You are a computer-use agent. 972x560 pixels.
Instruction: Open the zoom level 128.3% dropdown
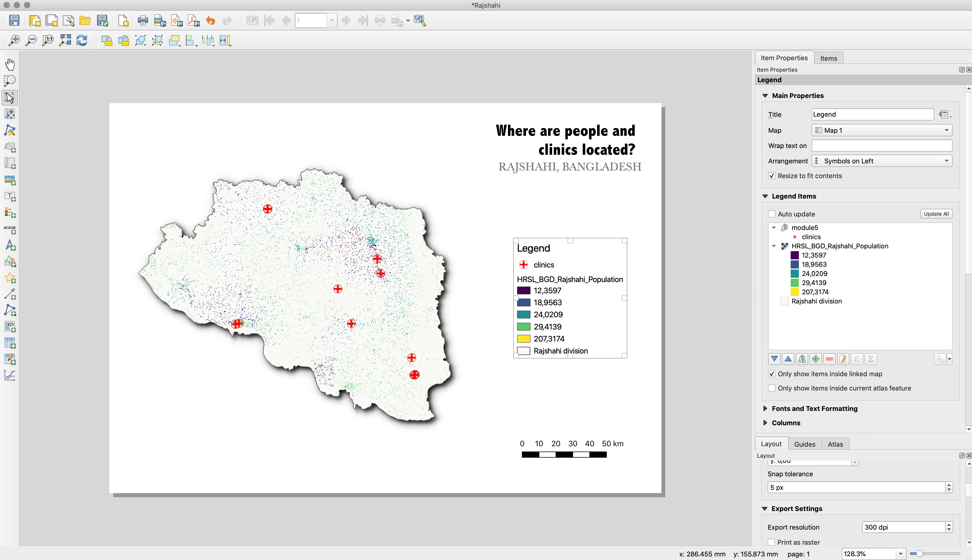tap(900, 554)
